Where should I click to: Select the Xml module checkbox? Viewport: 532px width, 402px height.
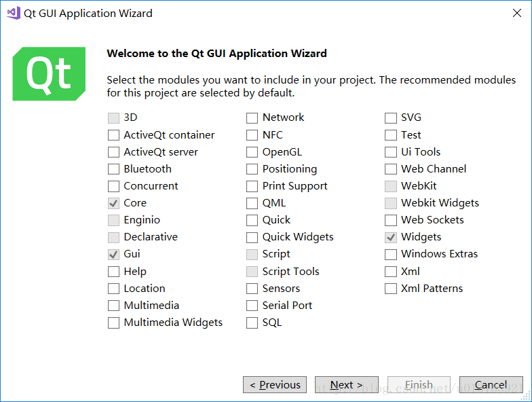(390, 272)
